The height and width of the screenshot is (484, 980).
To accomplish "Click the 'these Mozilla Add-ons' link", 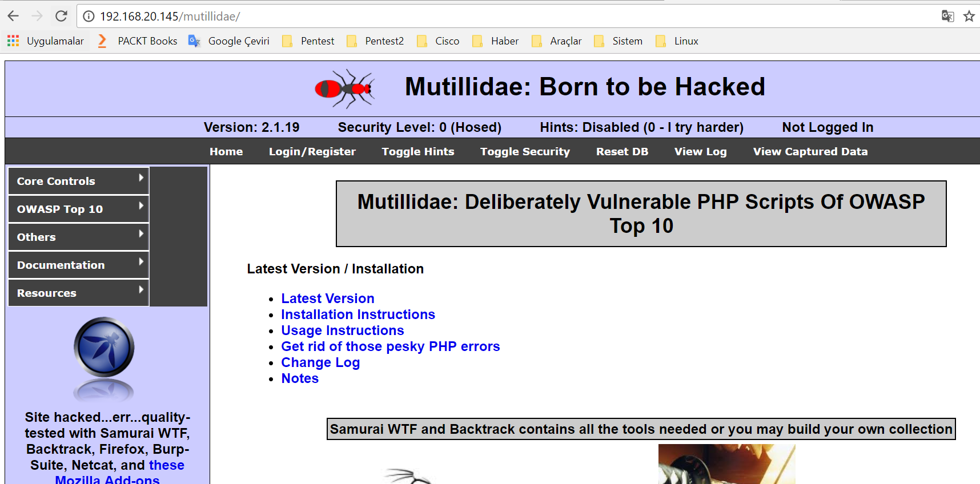I will tap(166, 465).
